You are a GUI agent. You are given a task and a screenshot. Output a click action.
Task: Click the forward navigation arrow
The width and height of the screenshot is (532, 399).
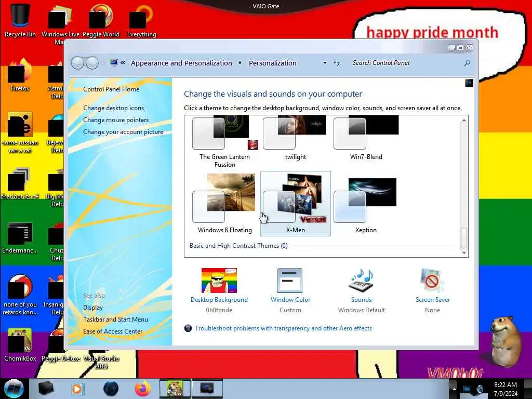click(92, 63)
